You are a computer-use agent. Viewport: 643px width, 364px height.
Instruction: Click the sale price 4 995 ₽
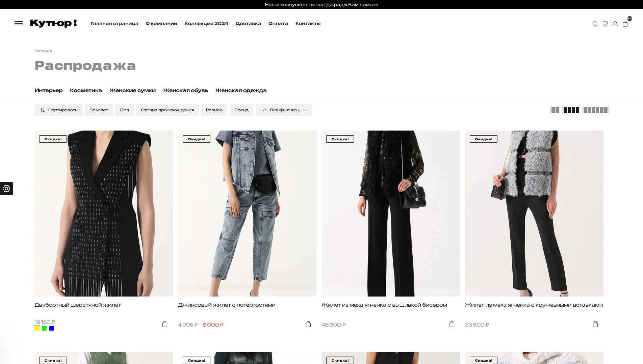point(188,325)
